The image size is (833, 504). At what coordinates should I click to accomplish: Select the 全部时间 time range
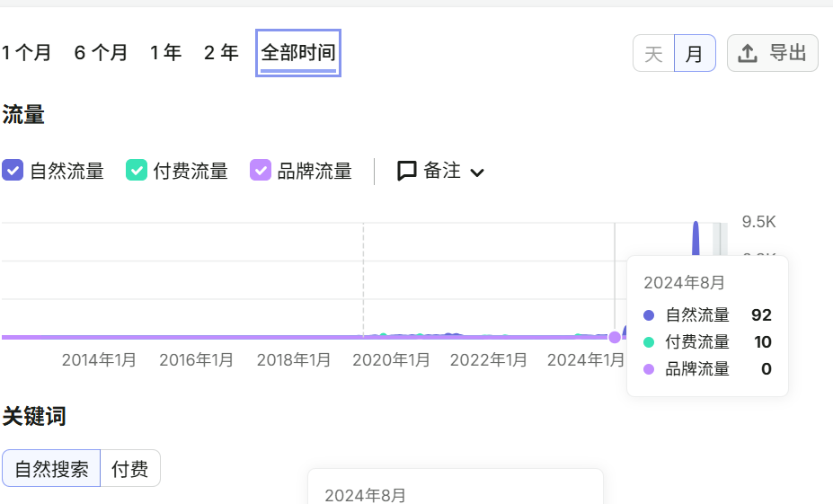298,53
